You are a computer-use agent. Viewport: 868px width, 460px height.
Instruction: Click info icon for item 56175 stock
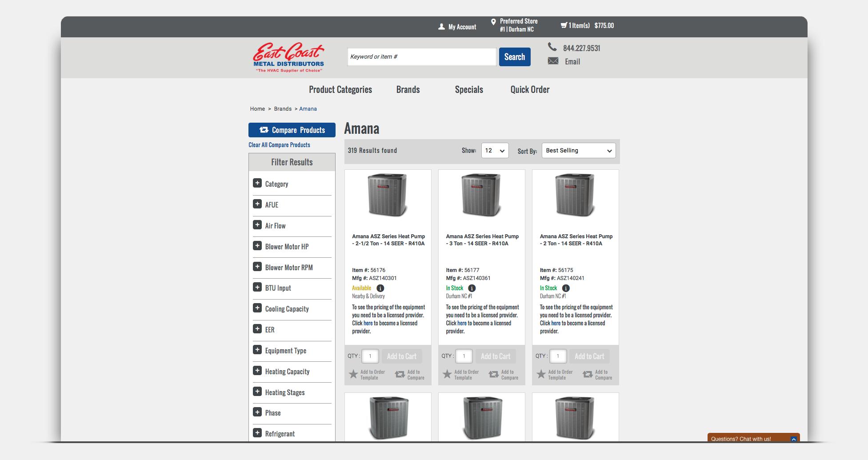coord(565,288)
